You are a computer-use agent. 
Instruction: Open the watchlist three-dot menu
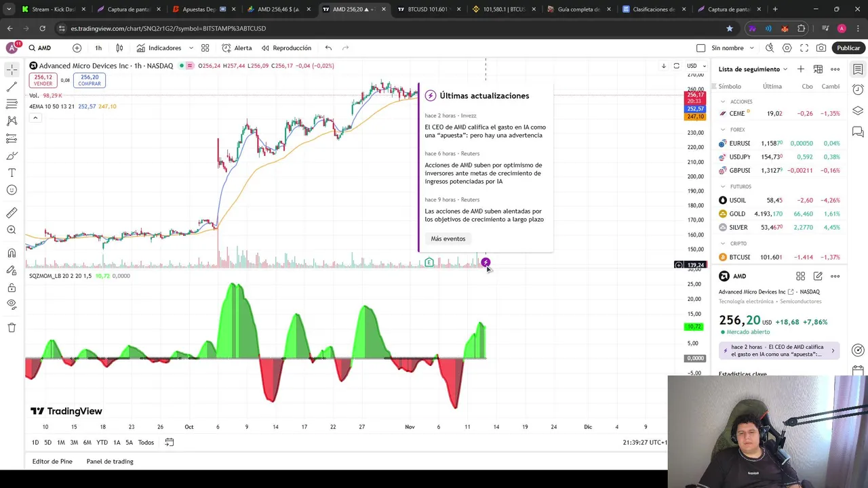click(x=835, y=69)
